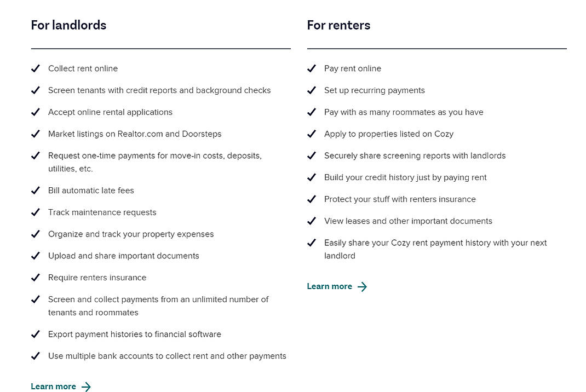Click the Protect your stuff with renters insurance item
Image resolution: width=586 pixels, height=392 pixels.
coord(400,199)
